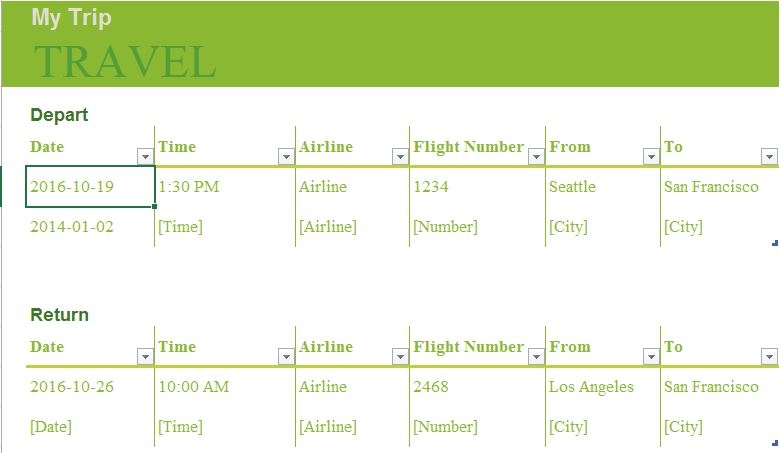This screenshot has height=453, width=781.
Task: Expand the Depart From column filter
Action: pos(651,157)
